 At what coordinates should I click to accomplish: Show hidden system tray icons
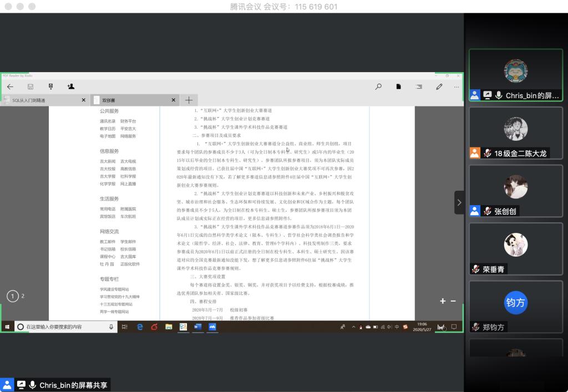[354, 327]
